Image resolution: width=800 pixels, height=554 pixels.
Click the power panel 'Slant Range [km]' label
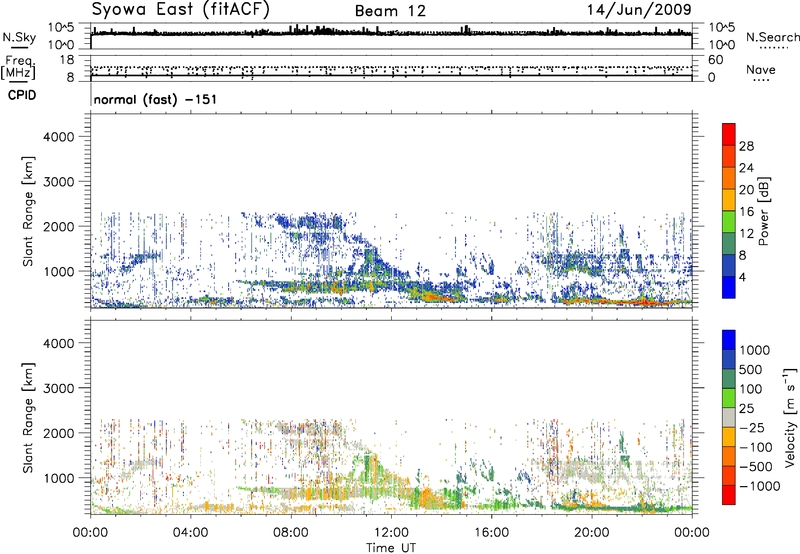pos(28,211)
